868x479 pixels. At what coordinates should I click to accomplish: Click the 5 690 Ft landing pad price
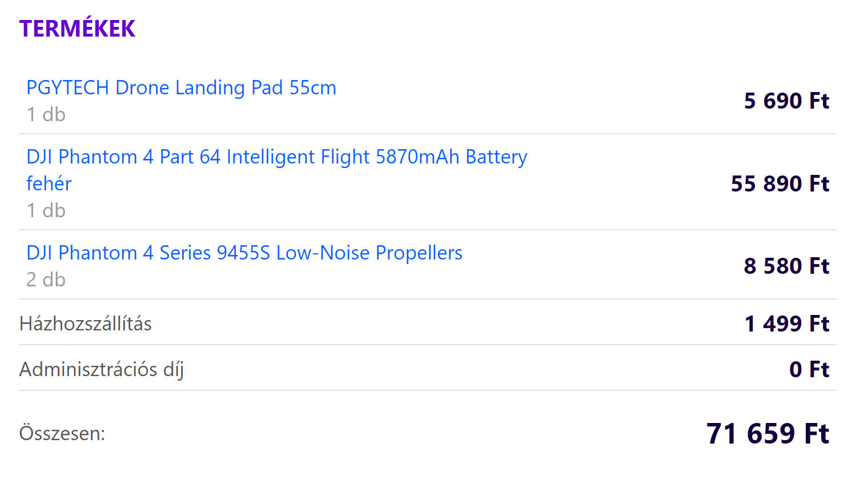[x=786, y=101]
